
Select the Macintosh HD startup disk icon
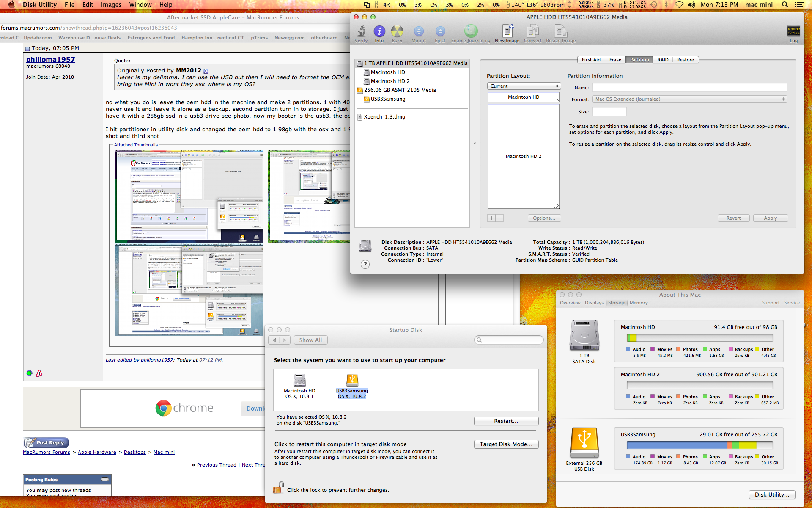pyautogui.click(x=299, y=380)
